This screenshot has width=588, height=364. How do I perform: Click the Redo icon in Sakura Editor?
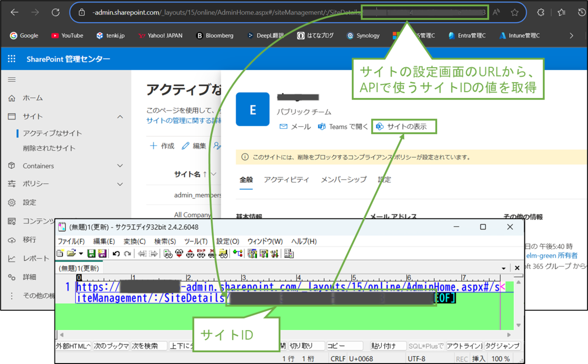(127, 253)
